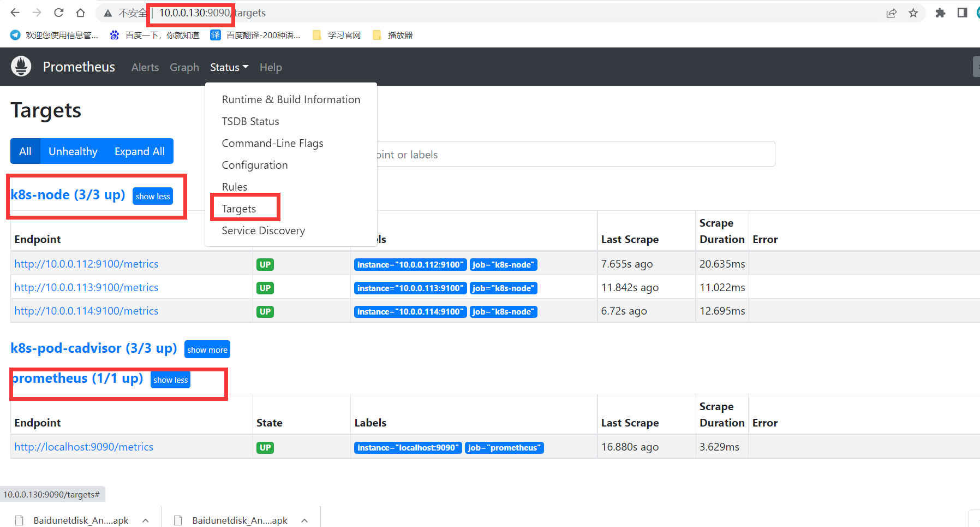980x527 pixels.
Task: Open http://10.0.0.114:9100/metrics endpoint
Action: (86, 311)
